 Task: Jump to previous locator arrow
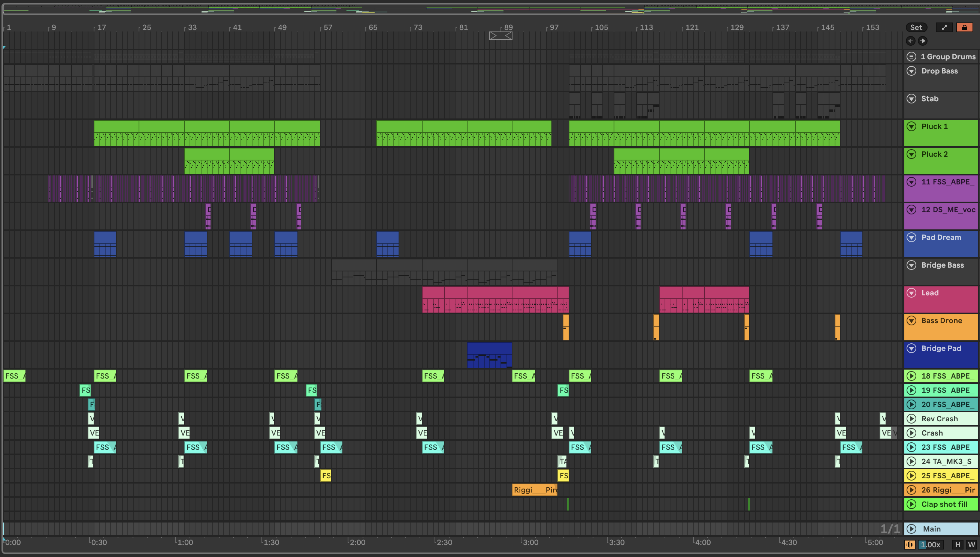click(x=910, y=40)
